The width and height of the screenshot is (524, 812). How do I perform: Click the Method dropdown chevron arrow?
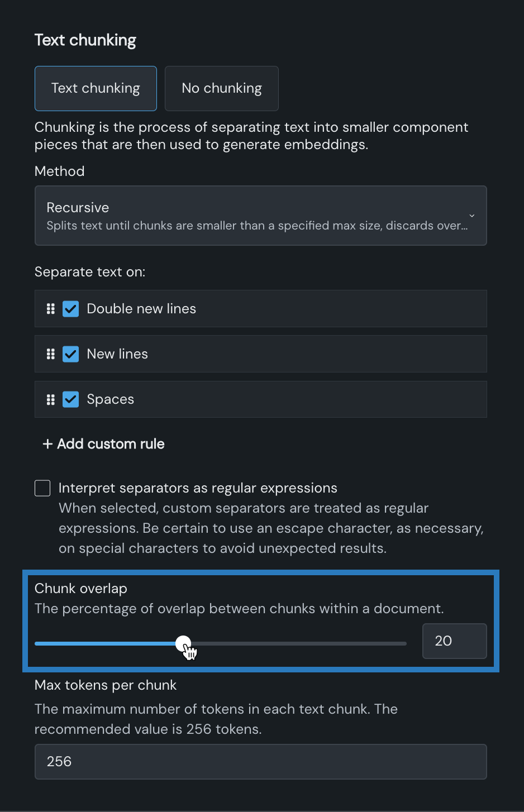point(472,216)
